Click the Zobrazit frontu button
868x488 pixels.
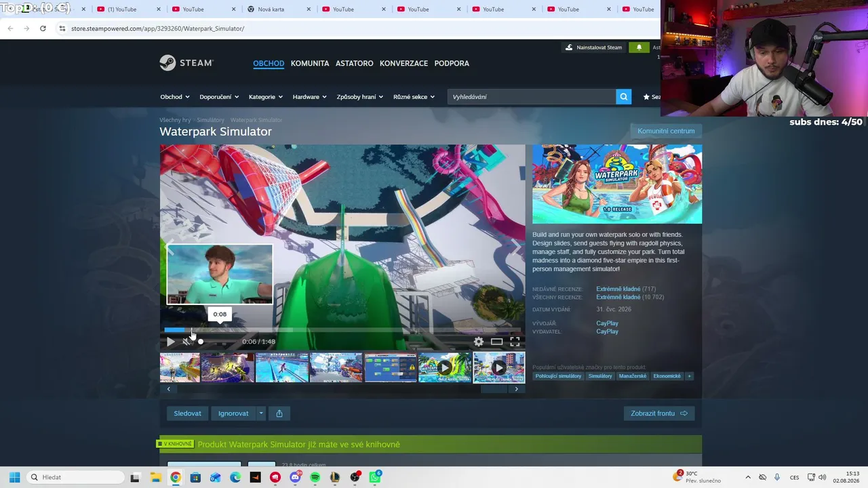(x=659, y=413)
